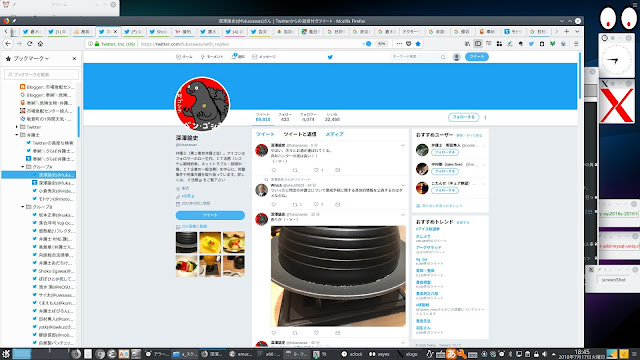
Task: Collapse the グループA folder
Action: pyautogui.click(x=23, y=167)
